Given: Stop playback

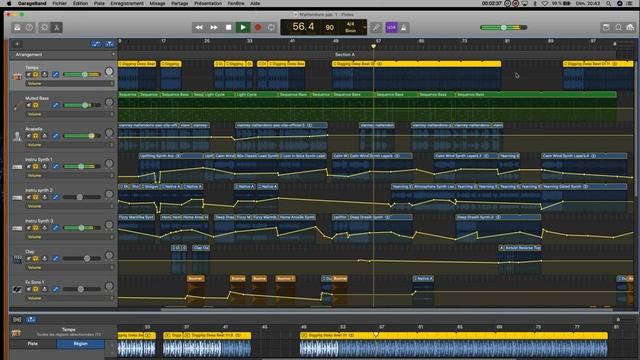Looking at the screenshot, I should 228,27.
